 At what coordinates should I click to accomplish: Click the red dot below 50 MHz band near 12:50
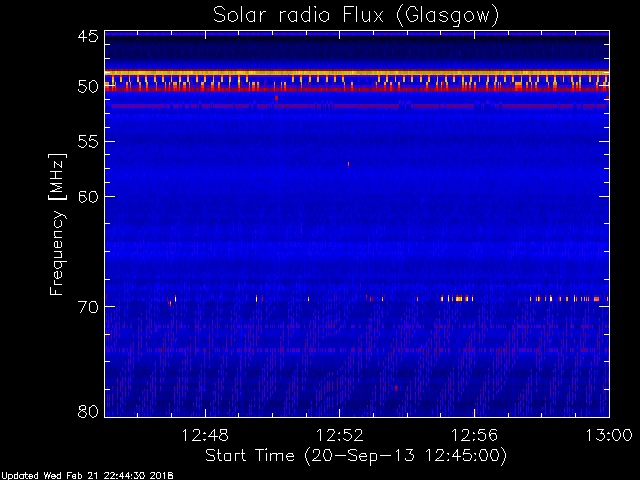pyautogui.click(x=276, y=98)
